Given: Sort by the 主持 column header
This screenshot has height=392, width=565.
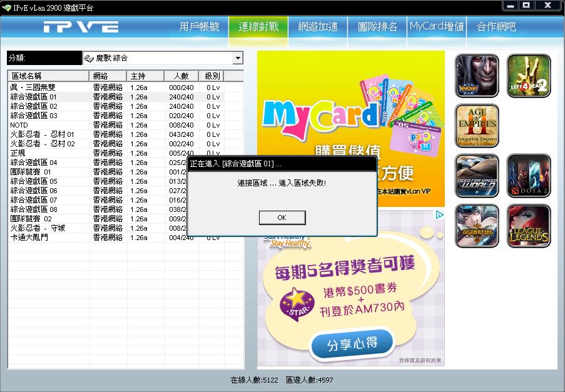Looking at the screenshot, I should pos(146,76).
